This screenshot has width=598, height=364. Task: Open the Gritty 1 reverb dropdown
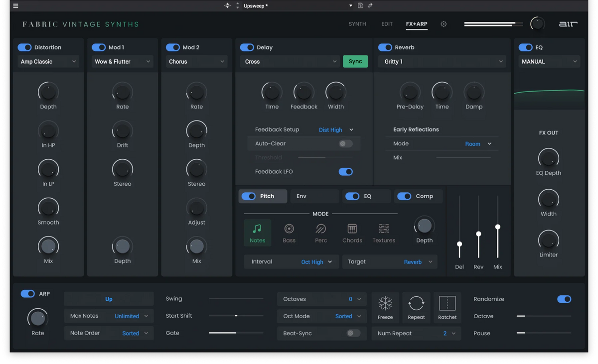click(443, 62)
